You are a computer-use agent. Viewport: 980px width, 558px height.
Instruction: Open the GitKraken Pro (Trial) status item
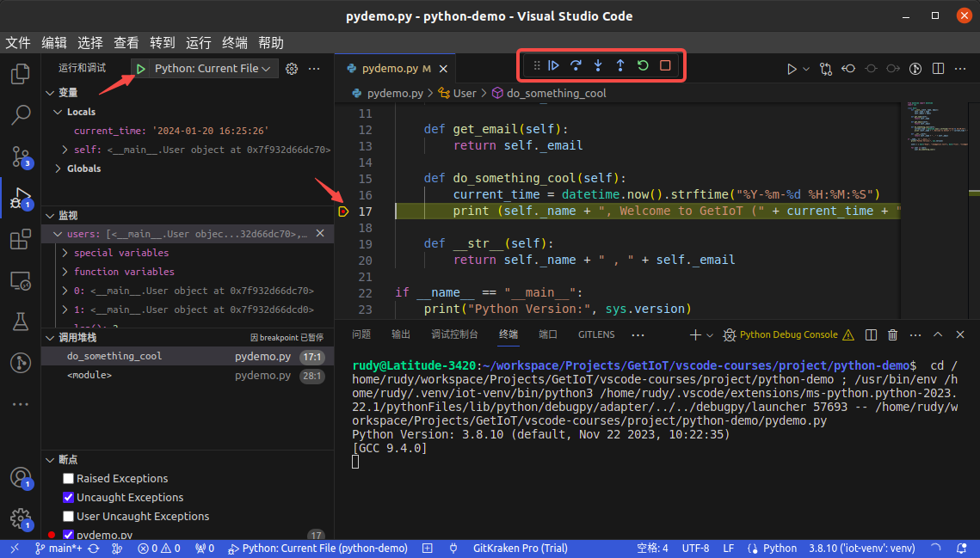(x=520, y=548)
